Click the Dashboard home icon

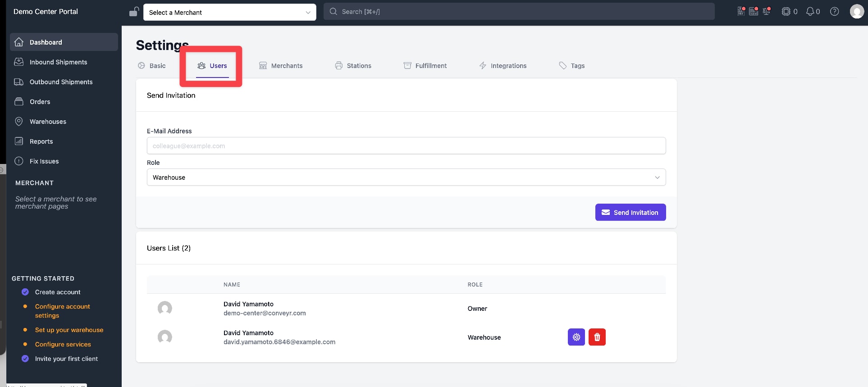click(x=19, y=42)
